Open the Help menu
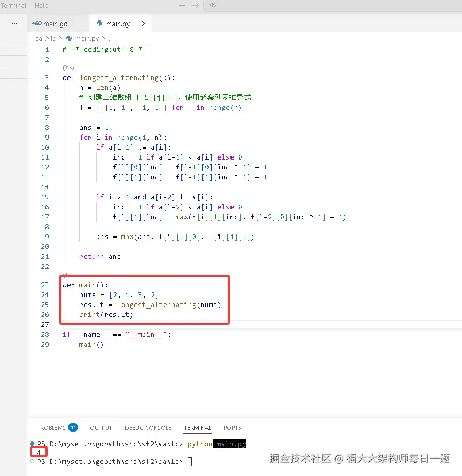Screen dimensions: 462x476 point(41,5)
